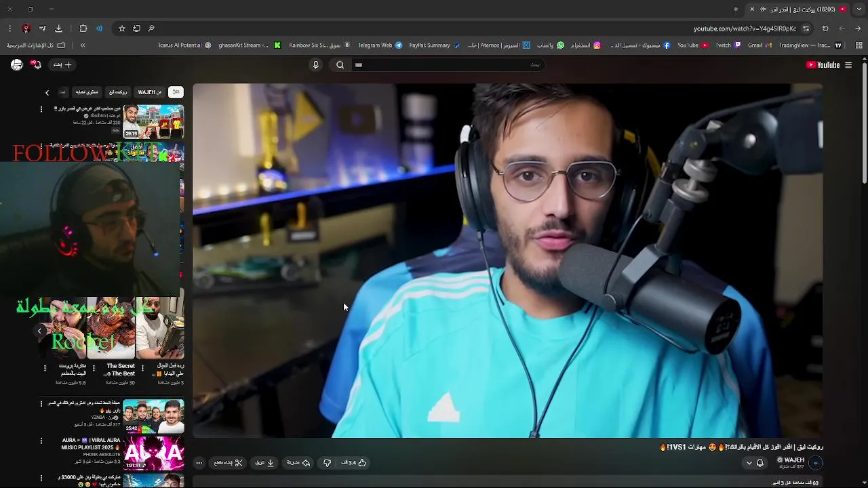Like the video with thumbs up
Image resolution: width=868 pixels, height=488 pixels.
point(354,463)
